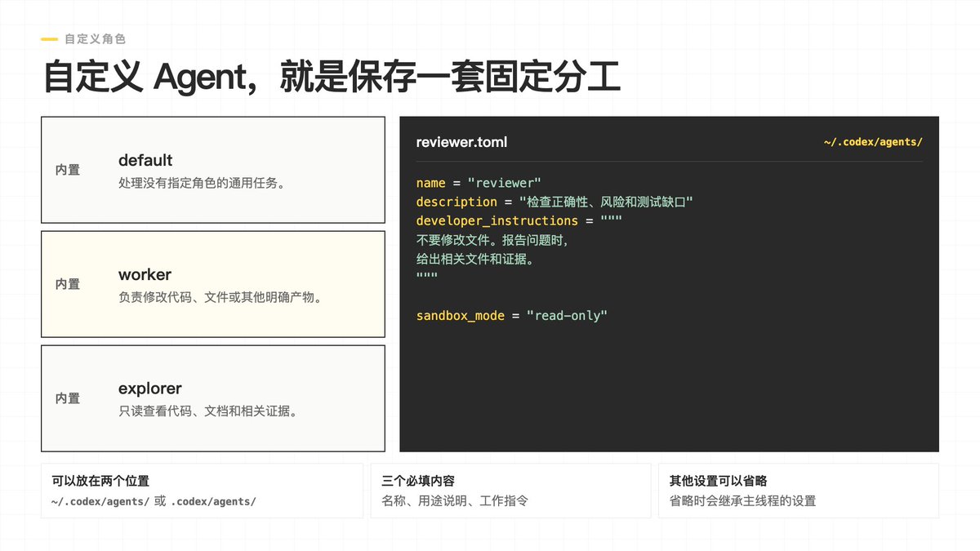Image resolution: width=980 pixels, height=551 pixels.
Task: Click the code line 'name = "reviewer"'
Action: (479, 183)
